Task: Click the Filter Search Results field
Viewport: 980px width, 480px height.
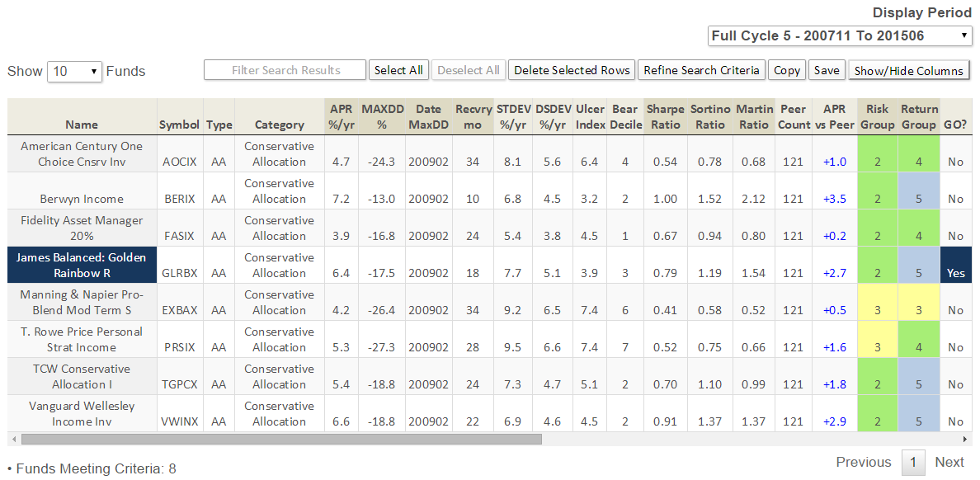Action: 285,70
